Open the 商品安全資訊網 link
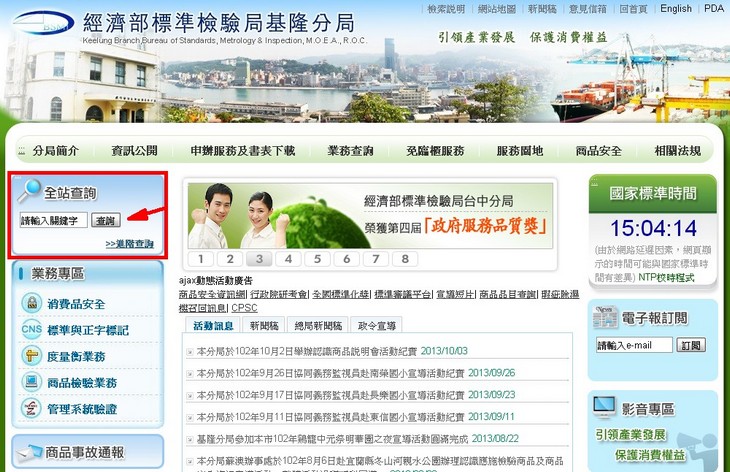 coord(212,294)
